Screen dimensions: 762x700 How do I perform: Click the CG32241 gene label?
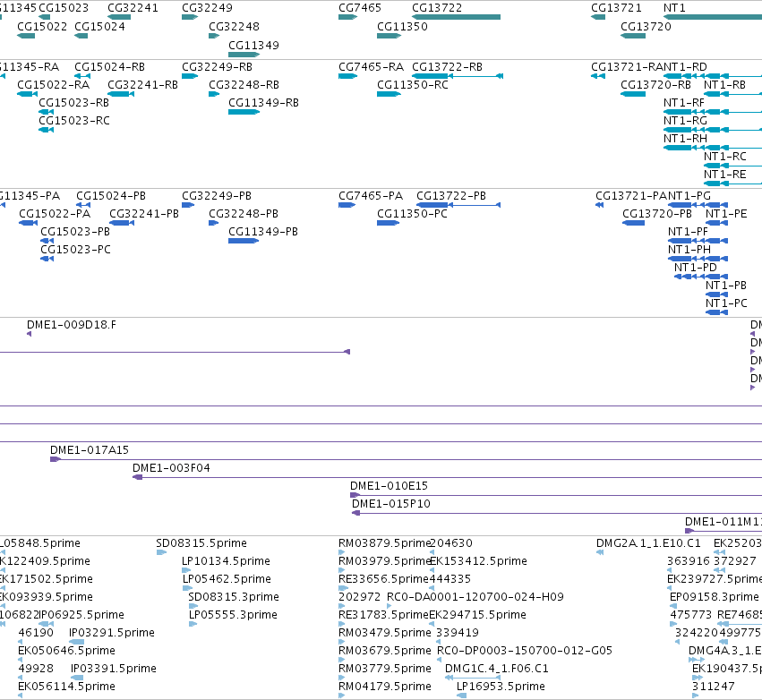133,8
